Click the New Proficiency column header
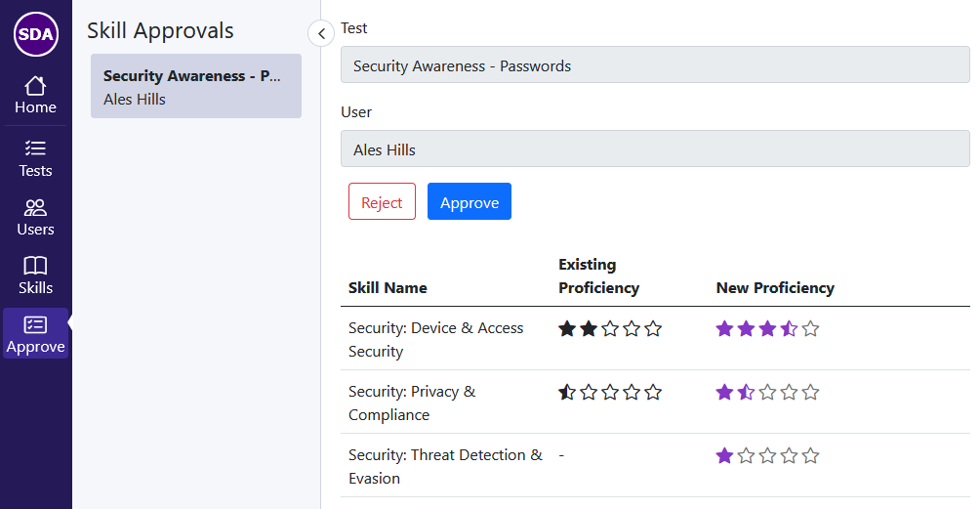Screen dimensions: 980x509 click(x=775, y=287)
